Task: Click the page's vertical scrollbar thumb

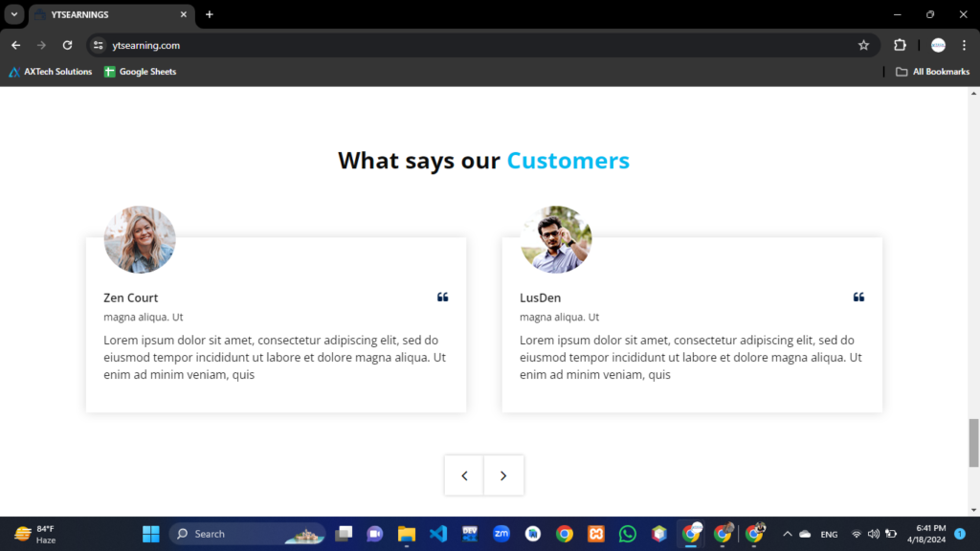Action: [973, 443]
